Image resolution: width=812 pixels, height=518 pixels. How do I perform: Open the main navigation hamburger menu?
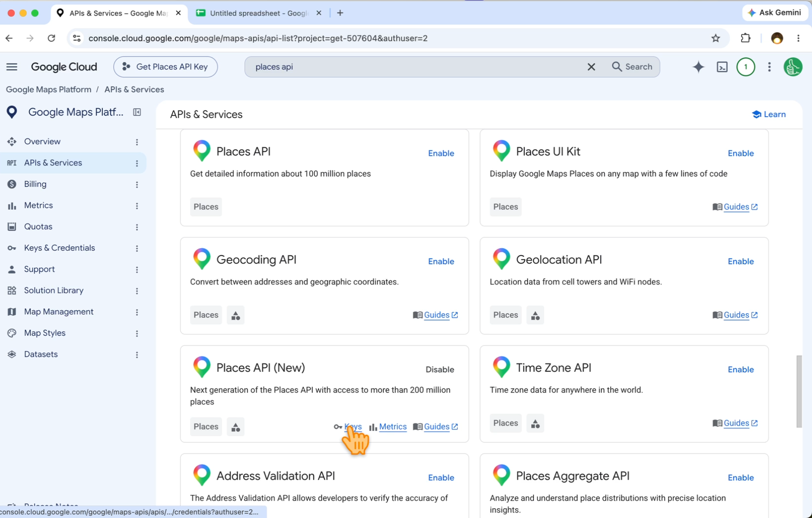coord(12,66)
